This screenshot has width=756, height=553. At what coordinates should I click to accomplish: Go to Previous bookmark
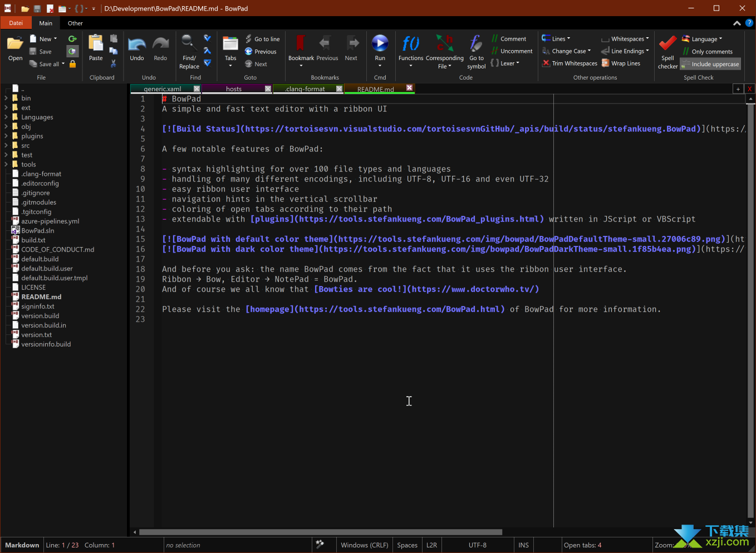pyautogui.click(x=327, y=48)
